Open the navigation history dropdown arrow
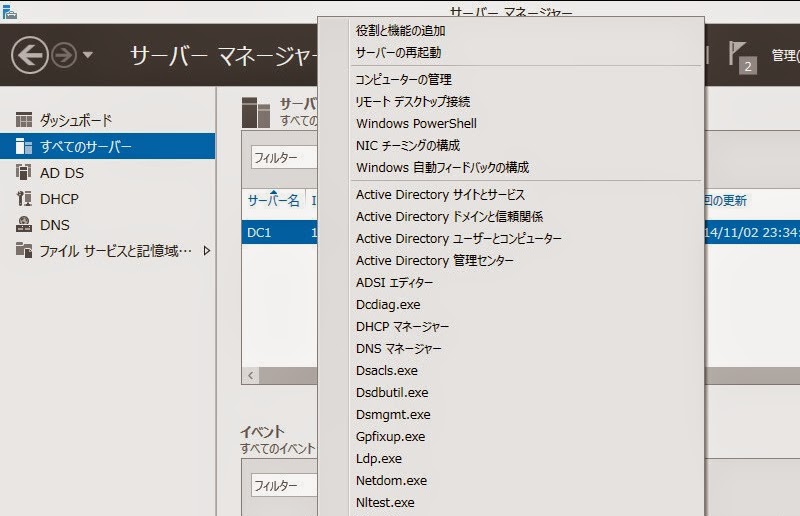This screenshot has width=800, height=516. click(x=88, y=55)
